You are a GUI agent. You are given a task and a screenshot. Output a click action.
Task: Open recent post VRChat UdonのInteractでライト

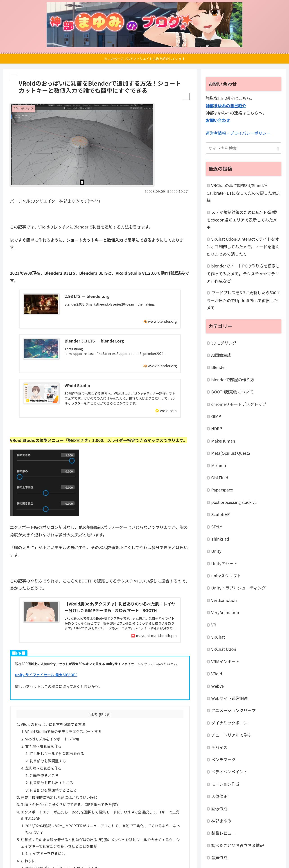(x=243, y=247)
